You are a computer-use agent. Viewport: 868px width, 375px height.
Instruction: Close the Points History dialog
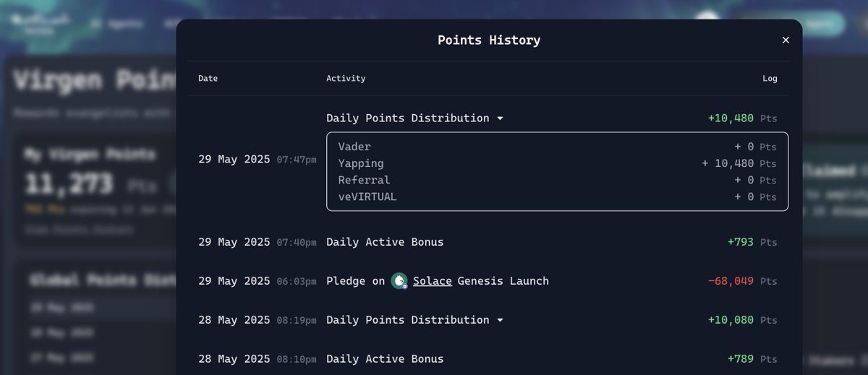coord(786,40)
